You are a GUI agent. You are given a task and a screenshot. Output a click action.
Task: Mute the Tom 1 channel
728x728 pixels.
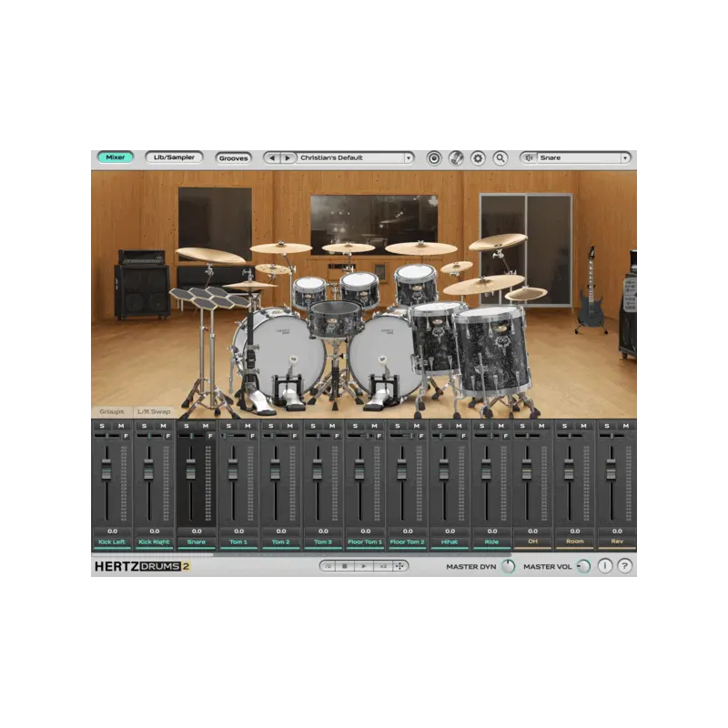tap(248, 426)
